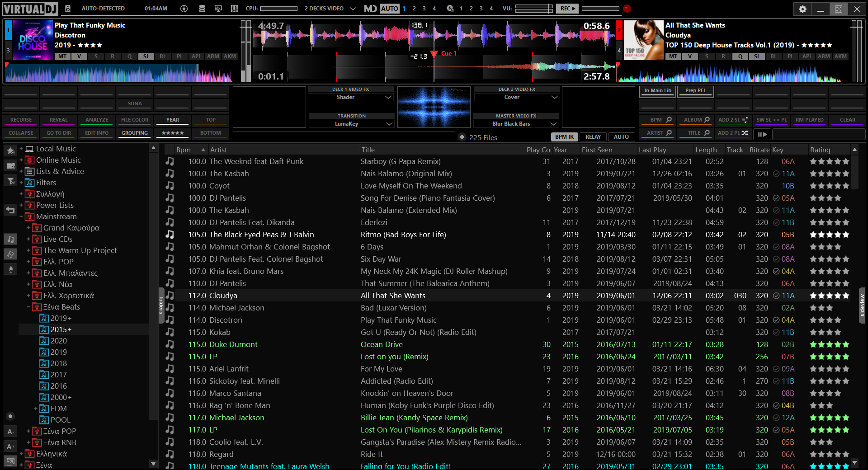Click the Play That Funky Music cover art
This screenshot has height=470, width=868.
tap(33, 40)
